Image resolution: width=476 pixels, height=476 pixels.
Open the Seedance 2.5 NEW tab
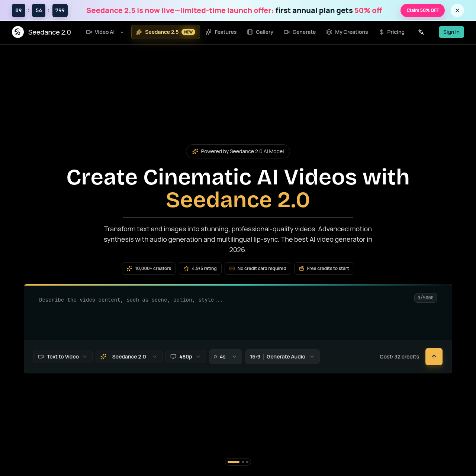[165, 32]
